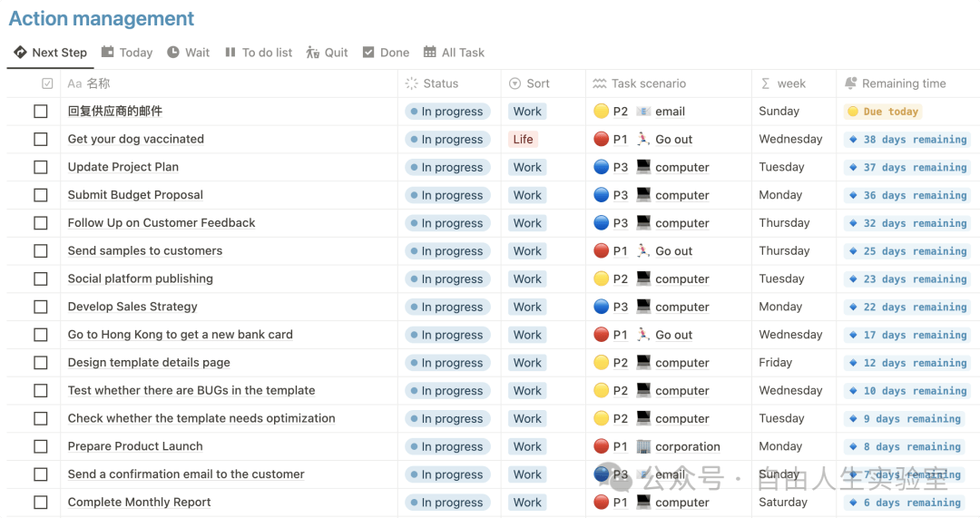Tick Send samples to customers checkbox
Viewport: 980px width, 518px height.
click(x=41, y=250)
